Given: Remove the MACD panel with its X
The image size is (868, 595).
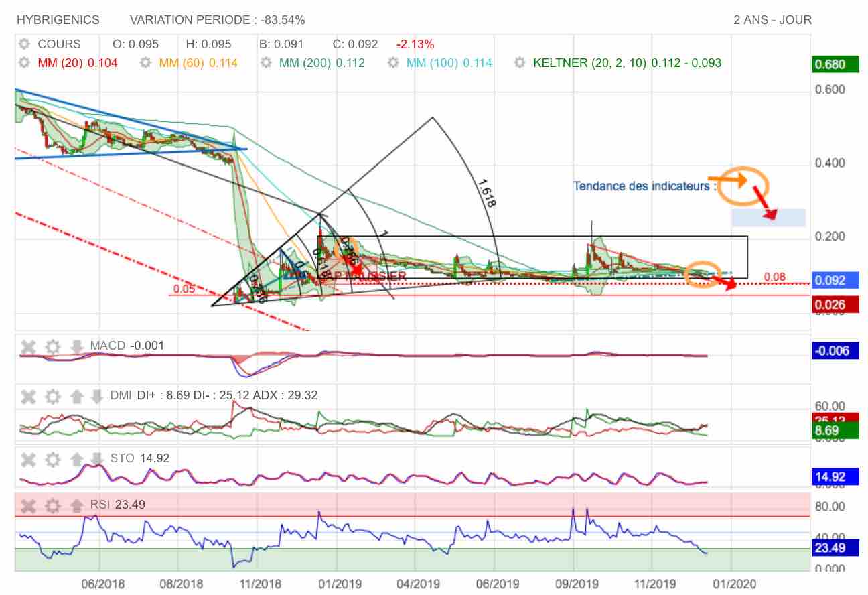Looking at the screenshot, I should click(28, 347).
